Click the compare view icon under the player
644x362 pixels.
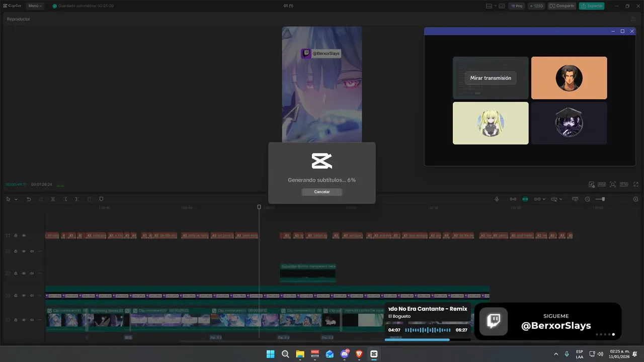(602, 185)
